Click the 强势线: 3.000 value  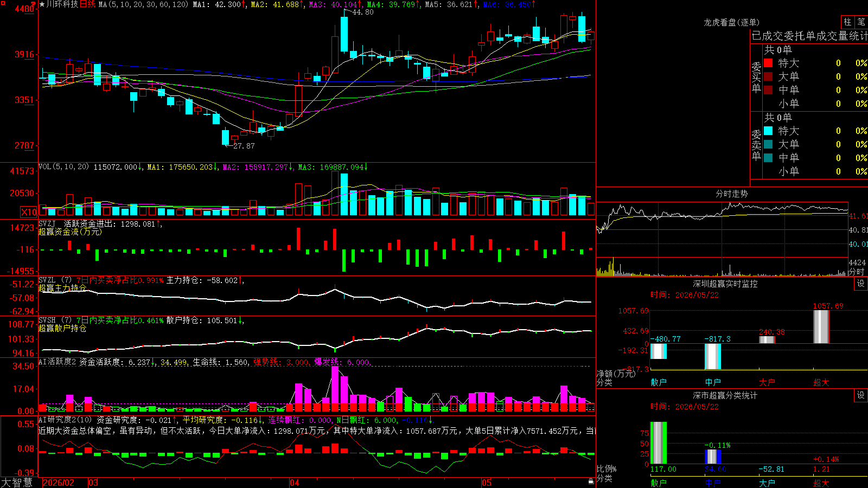click(x=282, y=362)
